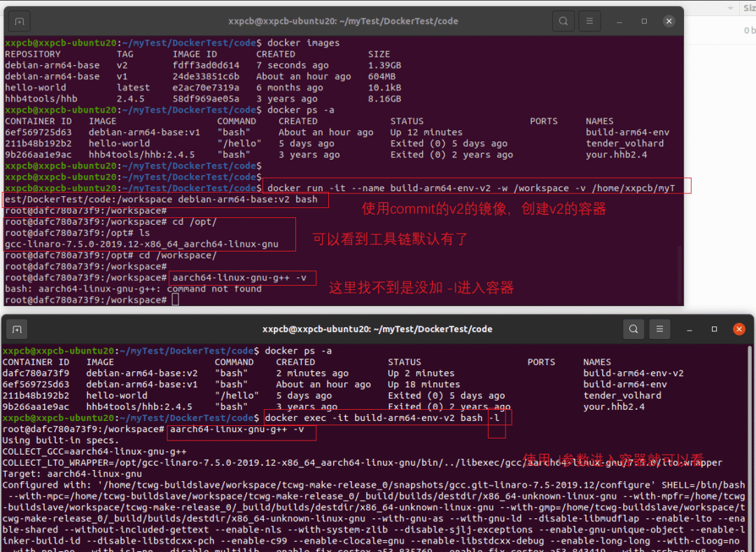Close the upper terminal window
The height and width of the screenshot is (552, 756).
click(x=668, y=21)
